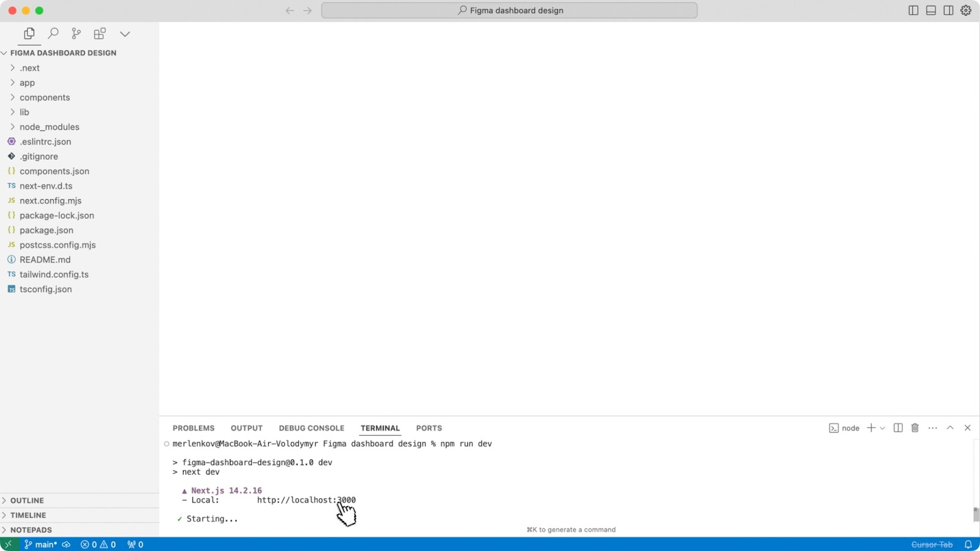Switch to the DEBUG CONSOLE tab
Image resolution: width=980 pixels, height=551 pixels.
tap(311, 428)
